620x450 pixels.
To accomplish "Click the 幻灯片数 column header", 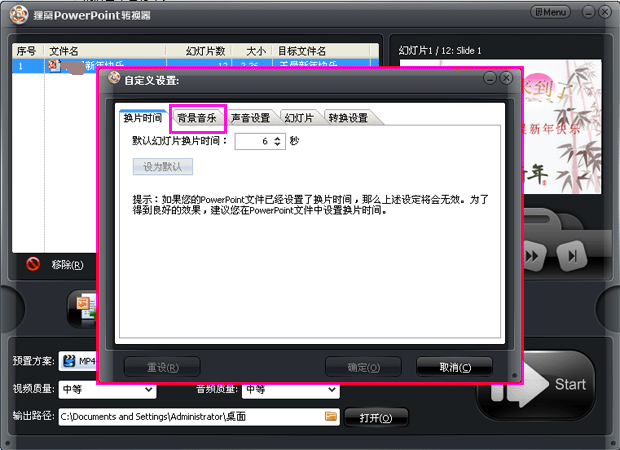I will 199,51.
